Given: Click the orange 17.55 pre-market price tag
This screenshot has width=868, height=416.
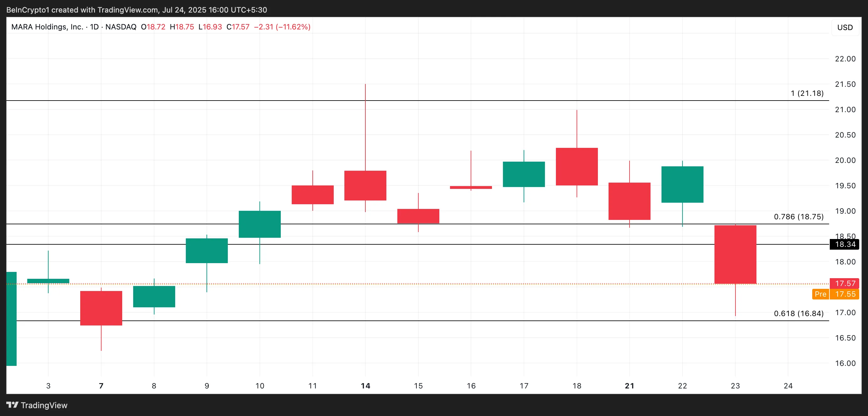Looking at the screenshot, I should (844, 294).
